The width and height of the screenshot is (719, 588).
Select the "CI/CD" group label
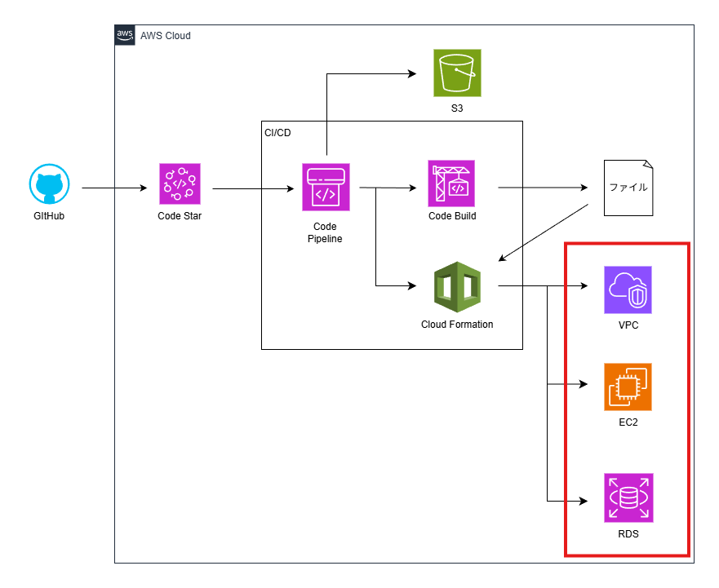(277, 133)
